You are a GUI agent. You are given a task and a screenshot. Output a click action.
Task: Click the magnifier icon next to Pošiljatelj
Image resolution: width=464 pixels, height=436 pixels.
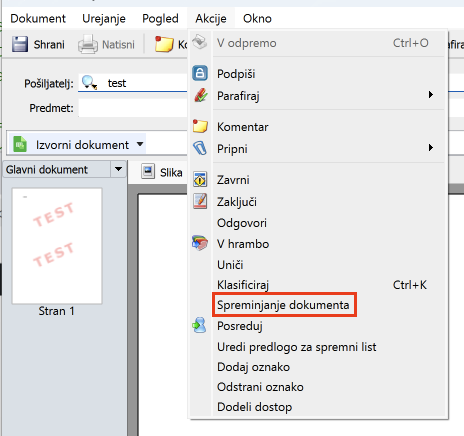89,82
